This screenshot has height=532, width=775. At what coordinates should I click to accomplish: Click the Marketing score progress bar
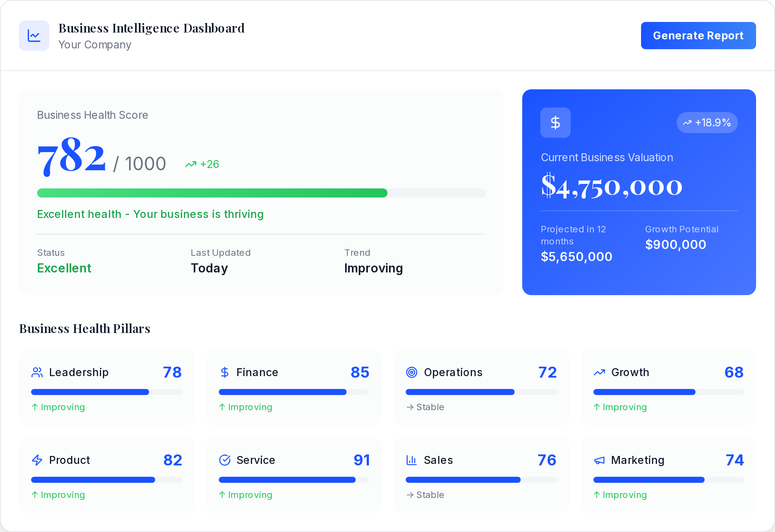tap(669, 480)
